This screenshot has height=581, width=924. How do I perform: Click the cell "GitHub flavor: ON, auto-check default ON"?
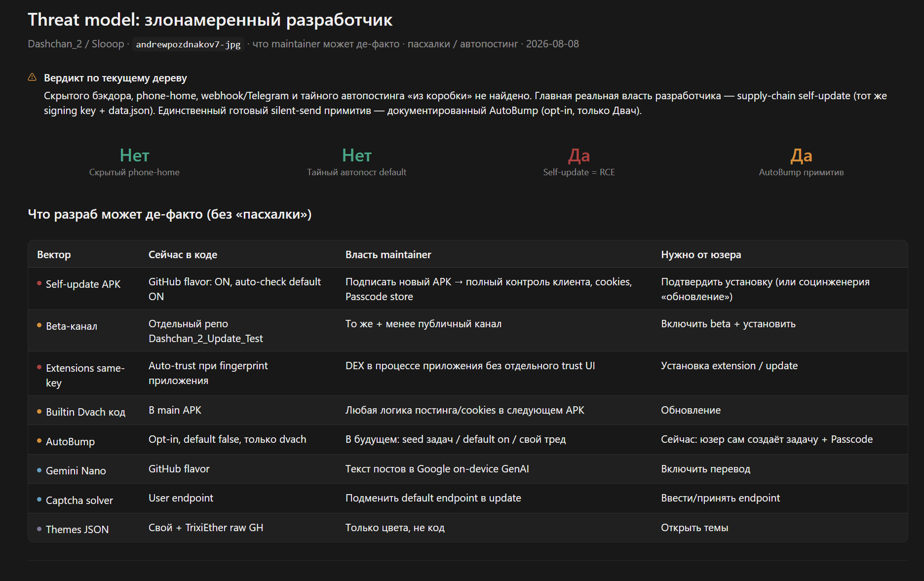[235, 289]
